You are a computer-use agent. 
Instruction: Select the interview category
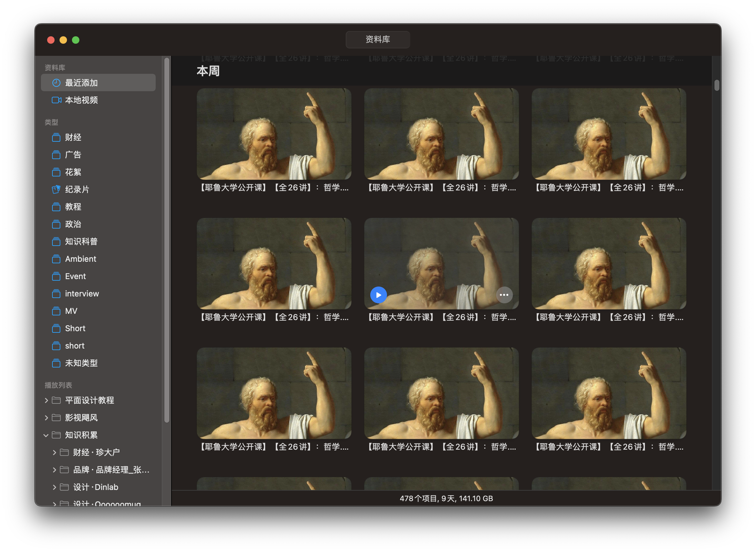point(82,294)
